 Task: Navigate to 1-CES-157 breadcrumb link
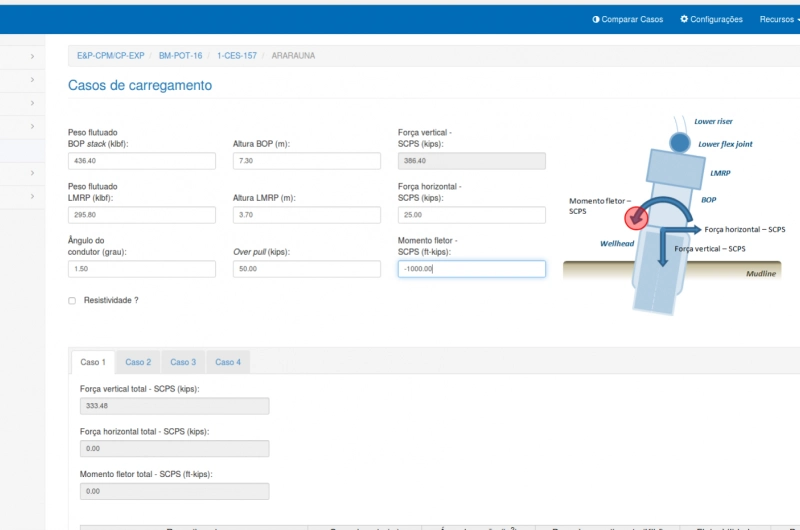[236, 56]
